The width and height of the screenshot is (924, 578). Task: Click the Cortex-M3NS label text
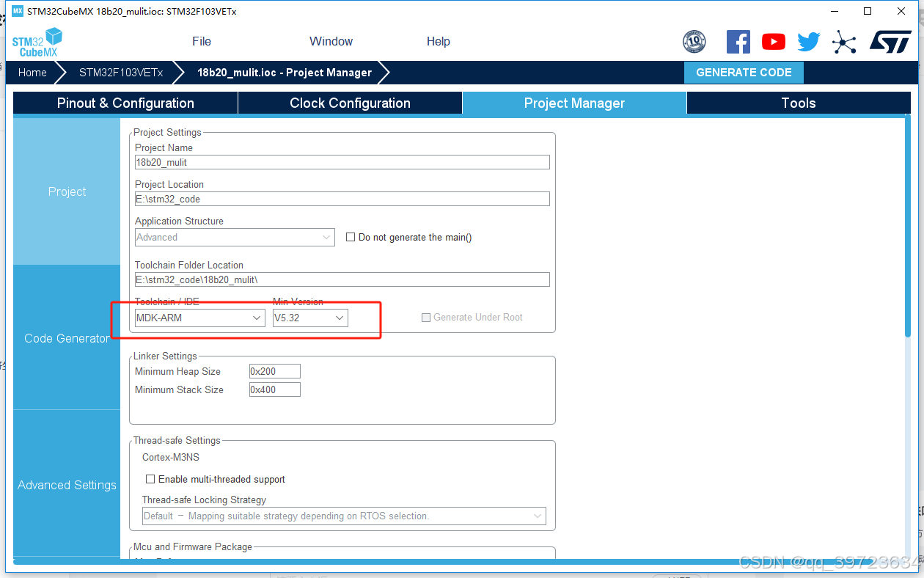pyautogui.click(x=171, y=457)
